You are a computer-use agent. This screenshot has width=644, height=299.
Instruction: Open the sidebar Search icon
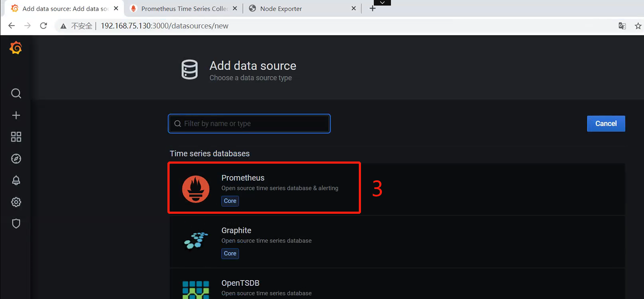(16, 93)
